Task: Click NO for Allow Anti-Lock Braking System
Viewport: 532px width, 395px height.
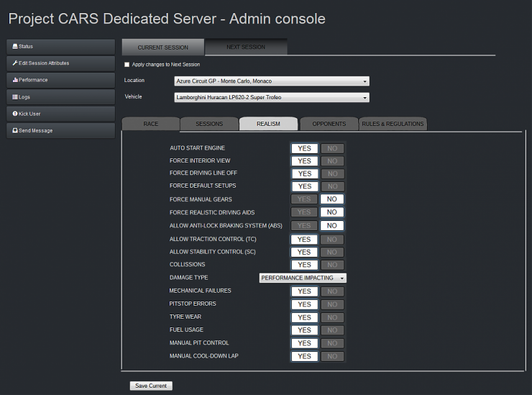Action: pos(332,225)
